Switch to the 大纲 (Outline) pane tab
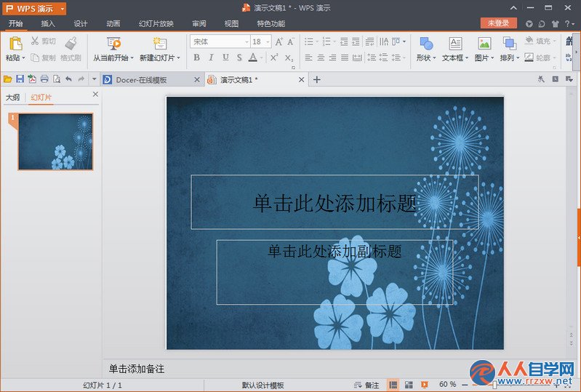Image resolution: width=581 pixels, height=392 pixels. 13,97
